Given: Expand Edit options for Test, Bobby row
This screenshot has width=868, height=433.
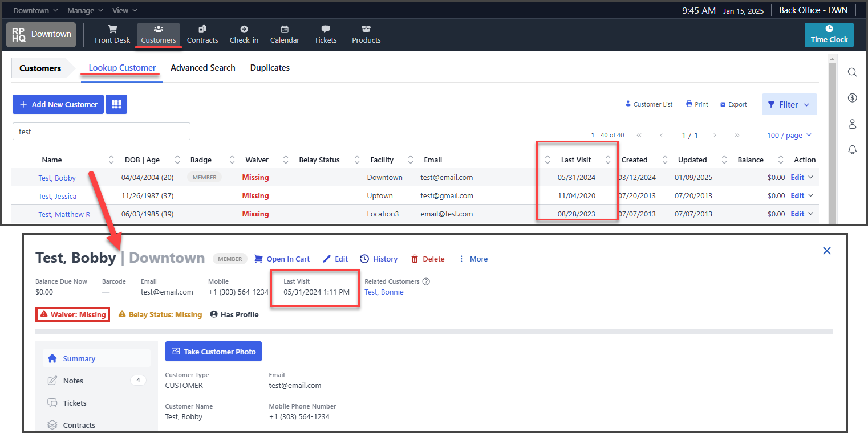Looking at the screenshot, I should coord(810,177).
